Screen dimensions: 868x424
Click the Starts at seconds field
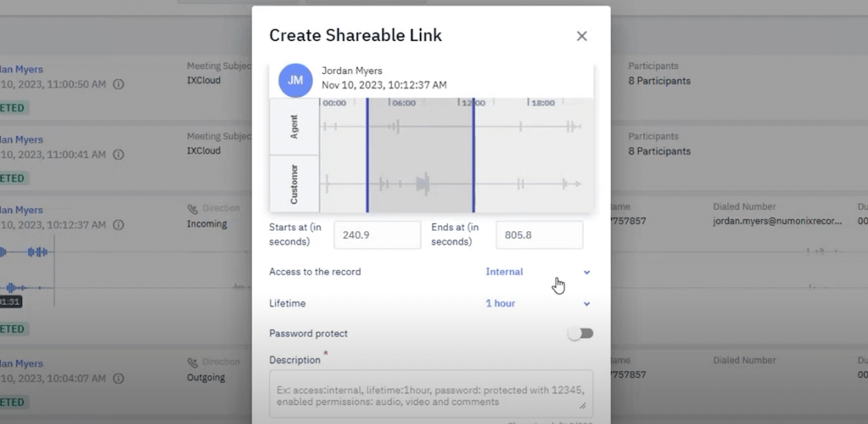pyautogui.click(x=377, y=235)
